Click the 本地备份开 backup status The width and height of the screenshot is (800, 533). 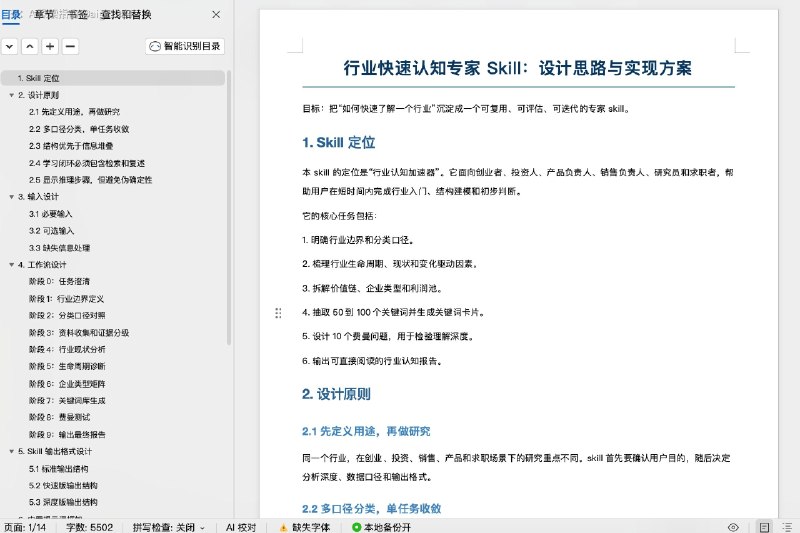pos(381,527)
